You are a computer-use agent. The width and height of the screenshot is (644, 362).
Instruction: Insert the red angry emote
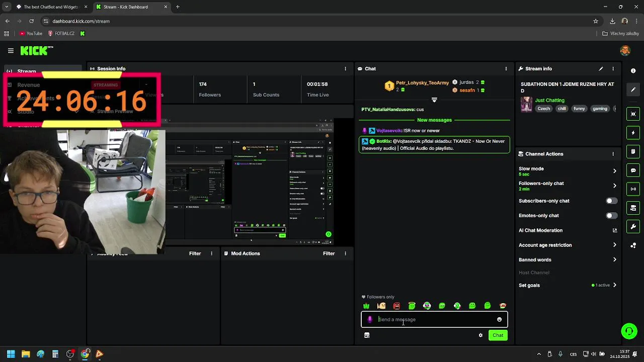[396, 306]
